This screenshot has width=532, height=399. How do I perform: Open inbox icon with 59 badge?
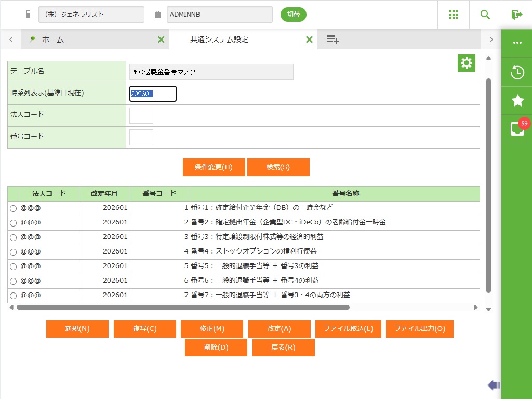517,129
